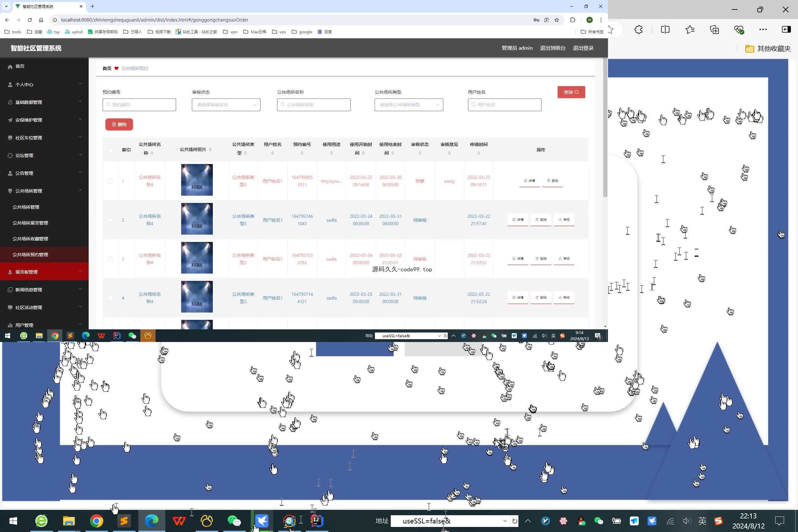Open 审核状态 select dropdown
This screenshot has height=532, width=798.
tap(226, 105)
